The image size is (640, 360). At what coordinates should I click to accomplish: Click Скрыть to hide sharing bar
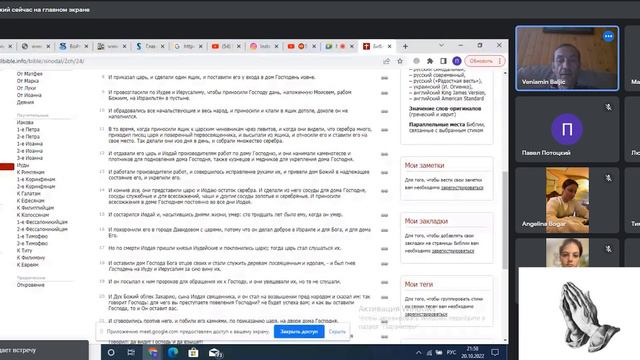(337, 332)
